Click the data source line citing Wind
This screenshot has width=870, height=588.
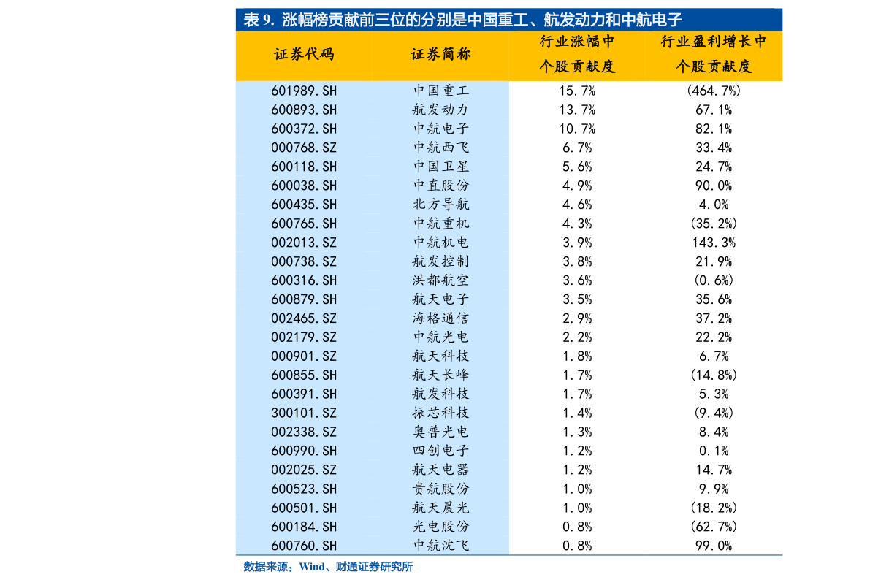(328, 567)
